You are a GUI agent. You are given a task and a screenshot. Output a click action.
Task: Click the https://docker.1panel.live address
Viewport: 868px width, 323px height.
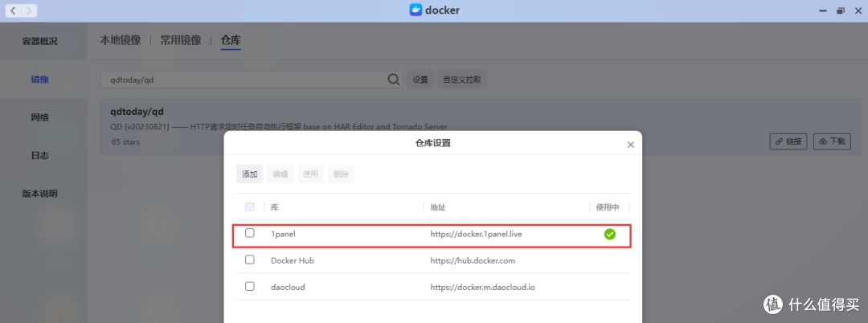(477, 234)
